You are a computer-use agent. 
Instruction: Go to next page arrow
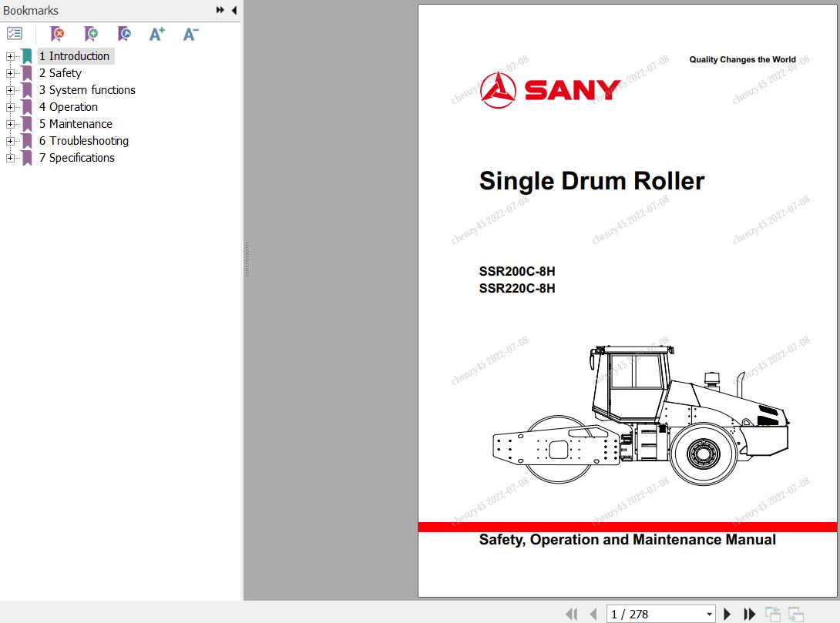727,614
